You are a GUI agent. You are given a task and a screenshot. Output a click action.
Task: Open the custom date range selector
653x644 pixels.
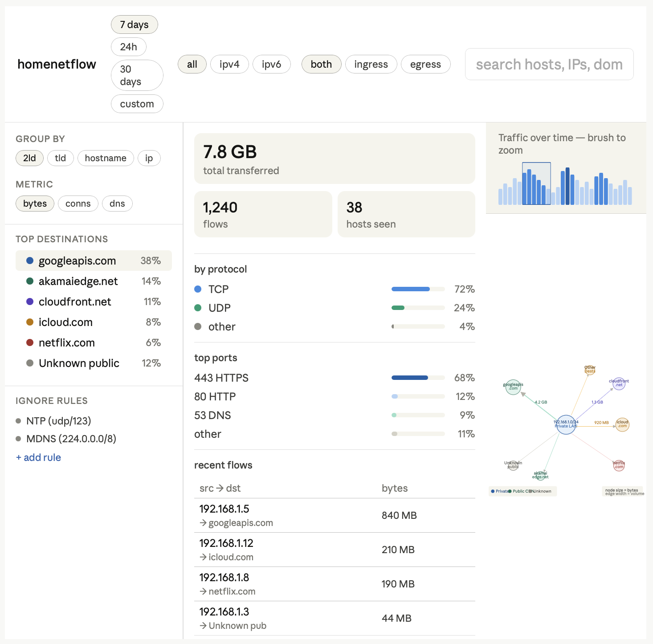(x=137, y=104)
